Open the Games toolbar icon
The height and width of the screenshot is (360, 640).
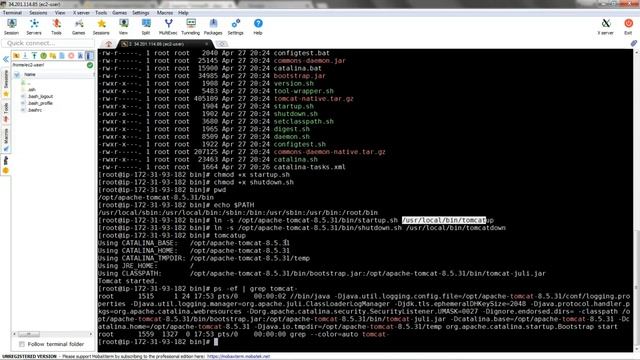point(79,27)
